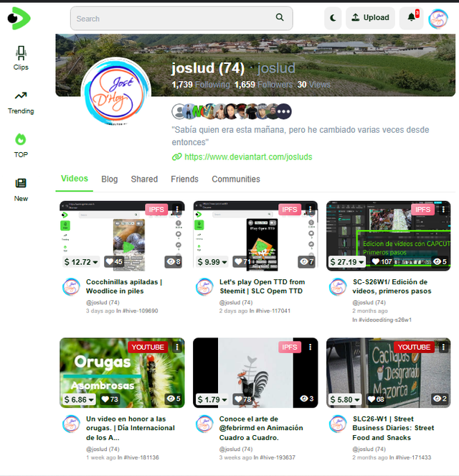This screenshot has height=476, width=459.
Task: Expand the $ 9.99 payout dropdown
Action: pos(212,261)
